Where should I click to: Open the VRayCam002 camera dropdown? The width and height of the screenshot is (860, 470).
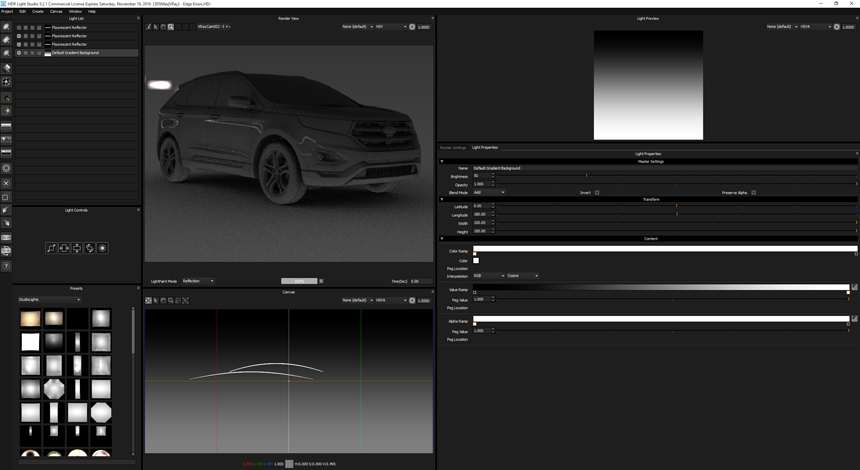click(214, 26)
